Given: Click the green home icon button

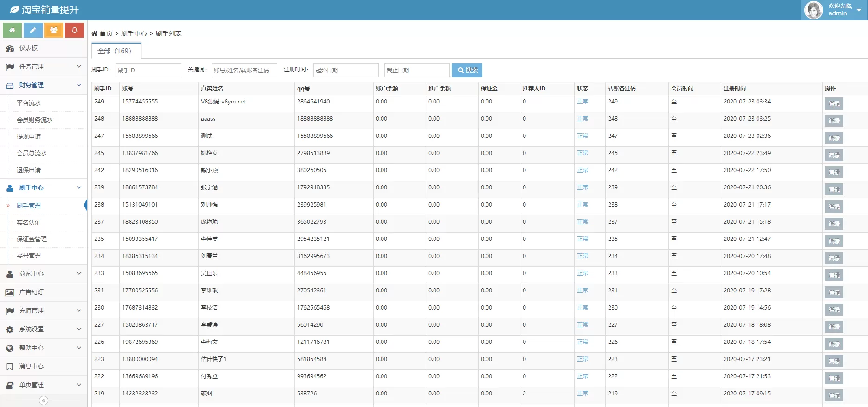Looking at the screenshot, I should [13, 30].
